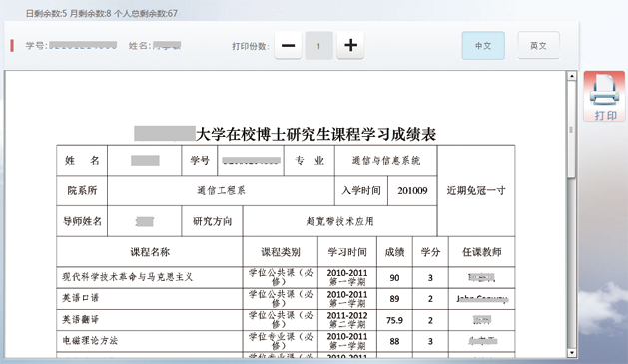
Task: Click the 任课教师 column header
Action: (482, 252)
